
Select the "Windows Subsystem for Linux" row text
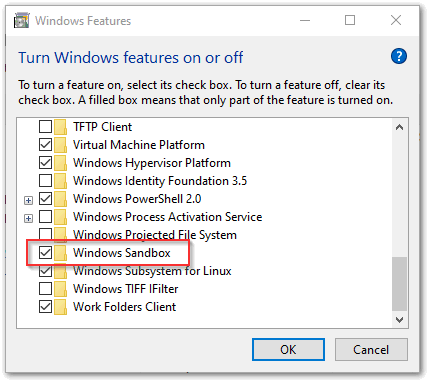[x=152, y=271]
